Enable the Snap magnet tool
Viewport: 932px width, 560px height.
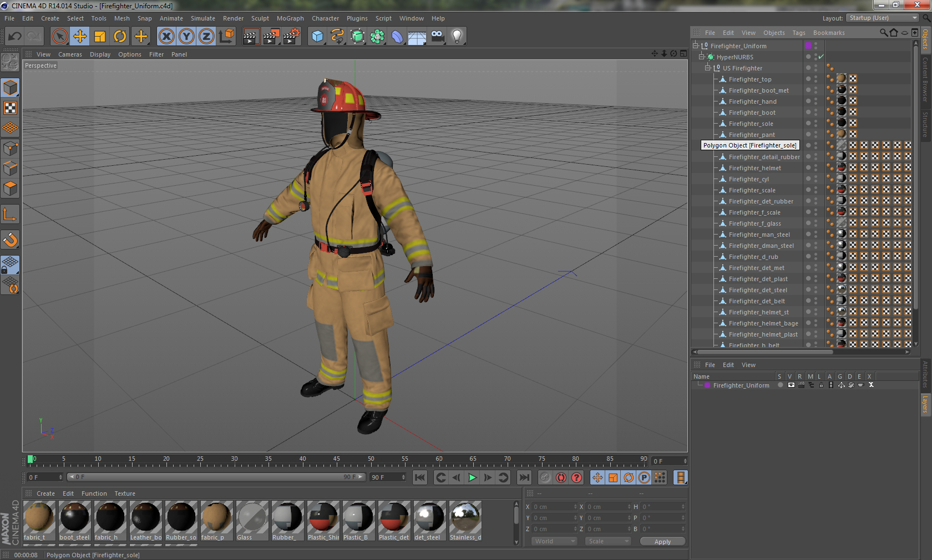[x=11, y=240]
